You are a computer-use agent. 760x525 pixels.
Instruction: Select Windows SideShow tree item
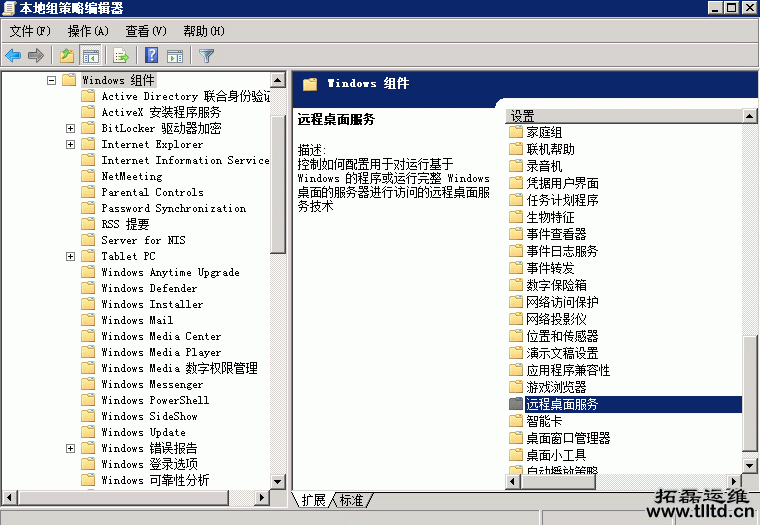click(x=149, y=416)
